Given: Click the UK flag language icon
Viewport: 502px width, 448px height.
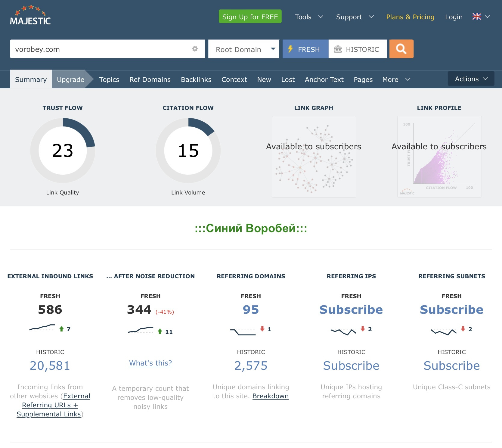Looking at the screenshot, I should [x=477, y=17].
